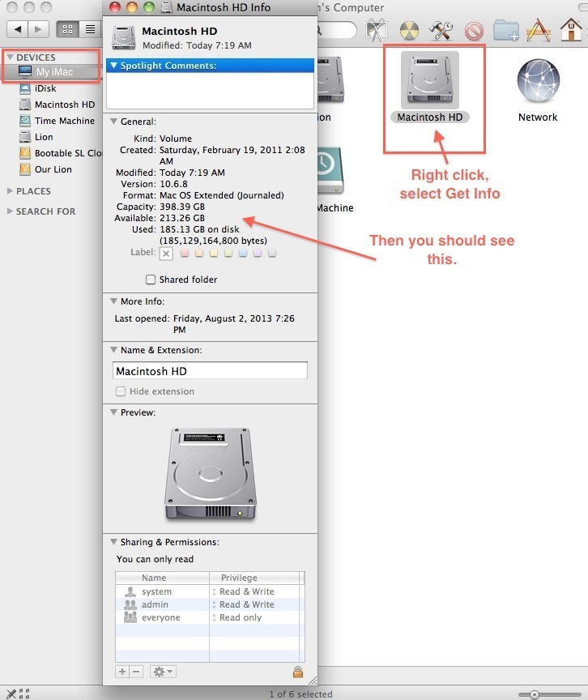The width and height of the screenshot is (588, 700).
Task: Click the Finder search field
Action: [x=337, y=30]
